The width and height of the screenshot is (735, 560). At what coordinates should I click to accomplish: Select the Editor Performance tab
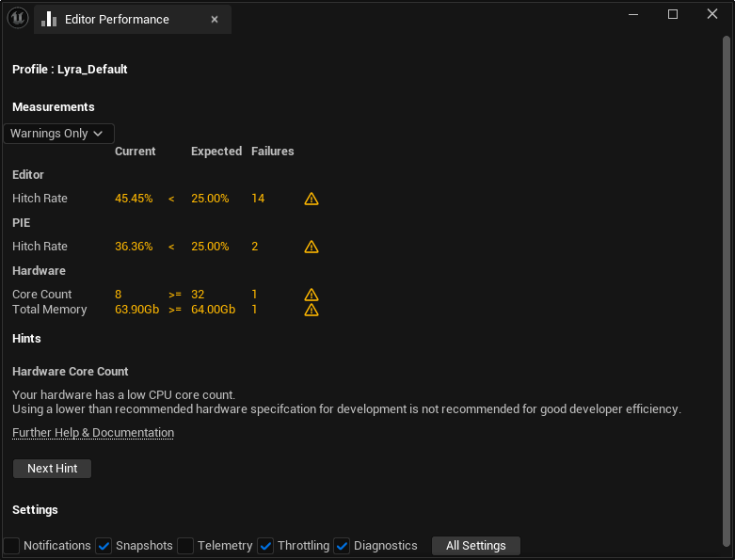[x=132, y=19]
